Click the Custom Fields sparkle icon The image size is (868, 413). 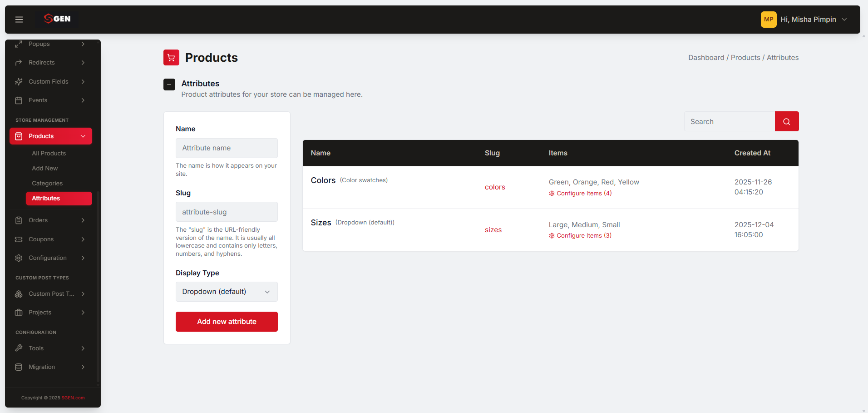(x=19, y=82)
